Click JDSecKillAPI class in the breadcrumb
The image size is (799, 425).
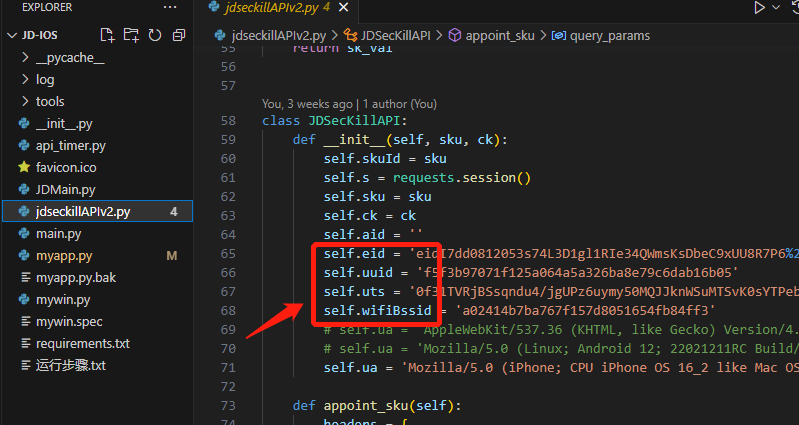pos(395,36)
